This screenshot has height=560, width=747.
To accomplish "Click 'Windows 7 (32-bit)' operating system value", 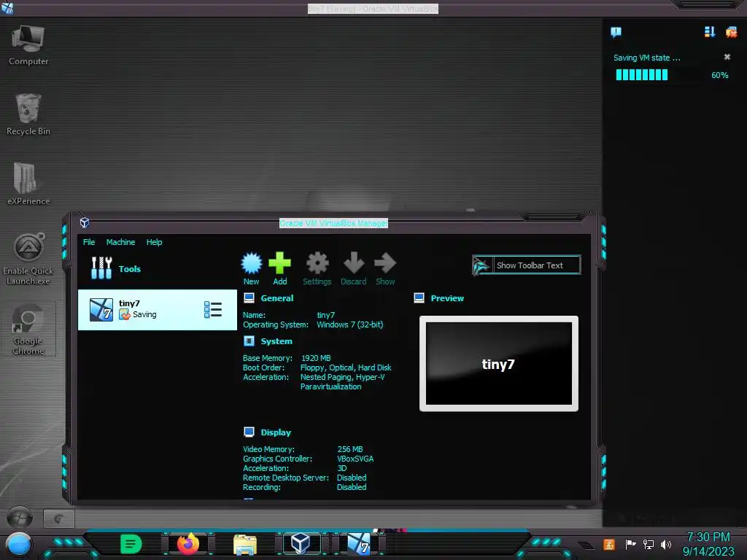I will (x=349, y=324).
